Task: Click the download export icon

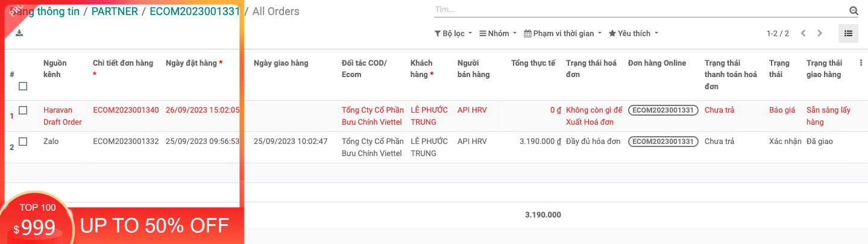Action: pyautogui.click(x=19, y=33)
